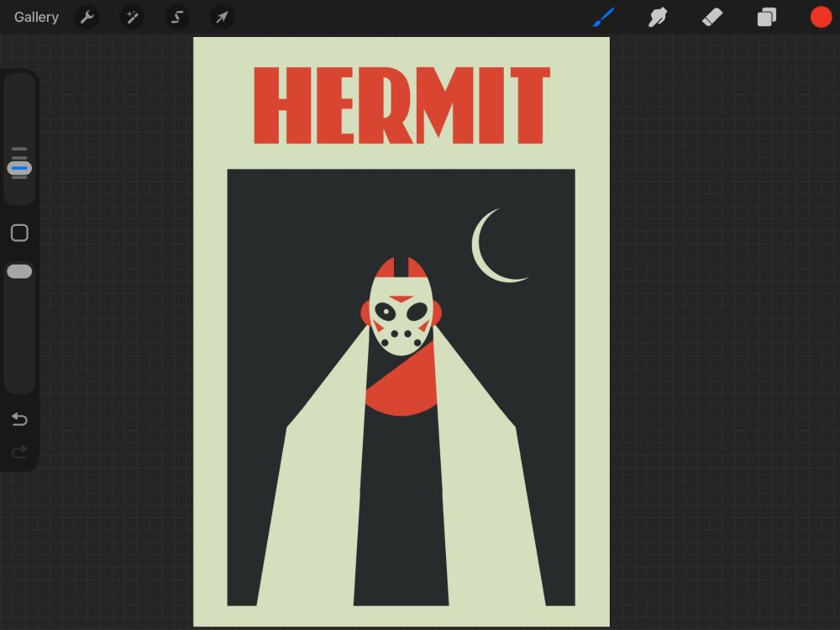Image resolution: width=840 pixels, height=630 pixels.
Task: Tap the square Modify button in sidebar
Action: [20, 233]
